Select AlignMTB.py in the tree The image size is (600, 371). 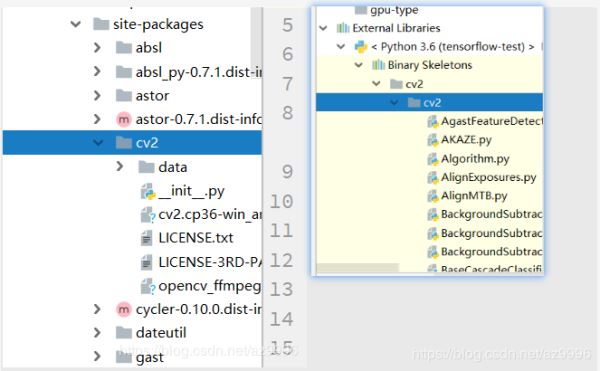[474, 196]
